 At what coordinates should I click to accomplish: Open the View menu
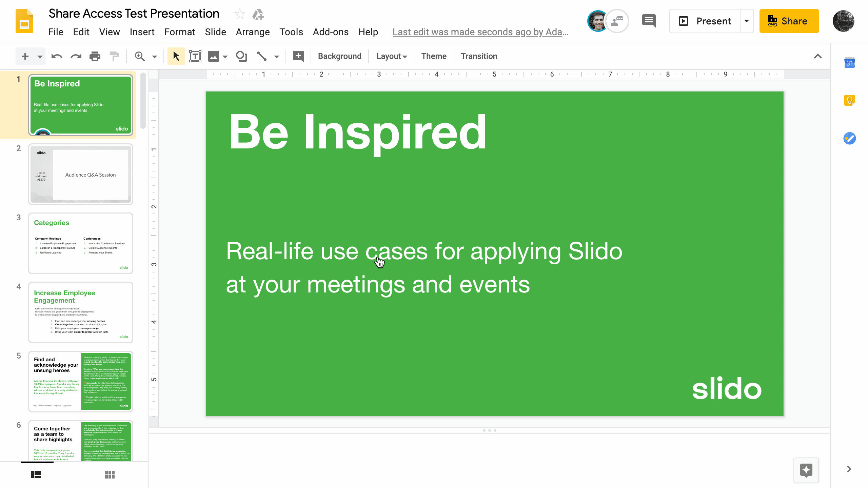(x=109, y=32)
